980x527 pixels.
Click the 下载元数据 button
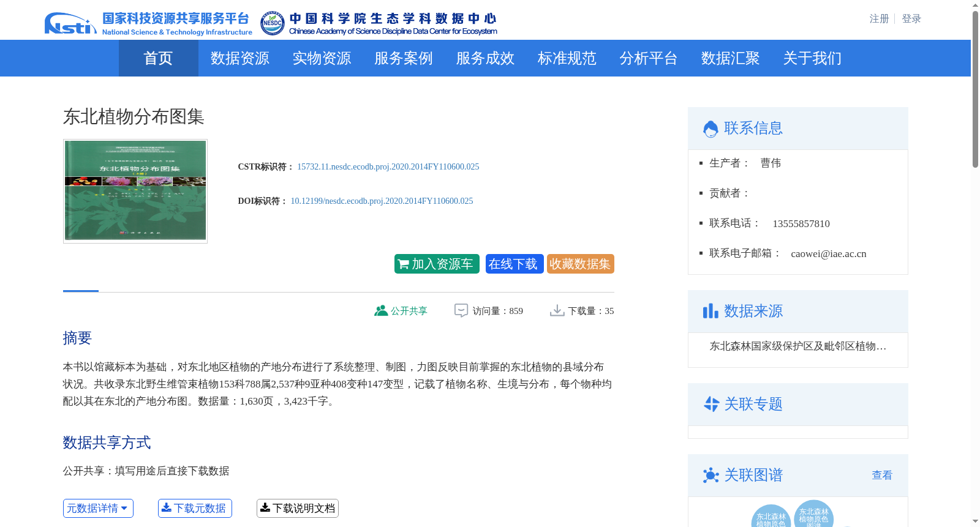tap(195, 508)
